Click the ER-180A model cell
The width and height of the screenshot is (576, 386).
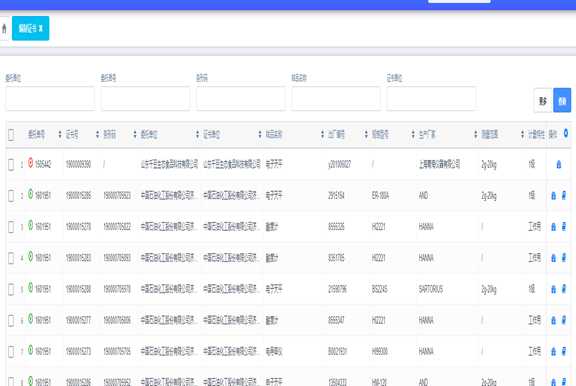[380, 196]
